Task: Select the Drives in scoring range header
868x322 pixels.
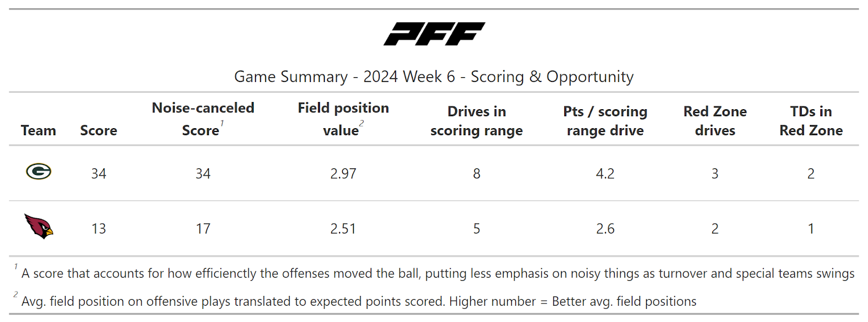Action: (x=476, y=121)
